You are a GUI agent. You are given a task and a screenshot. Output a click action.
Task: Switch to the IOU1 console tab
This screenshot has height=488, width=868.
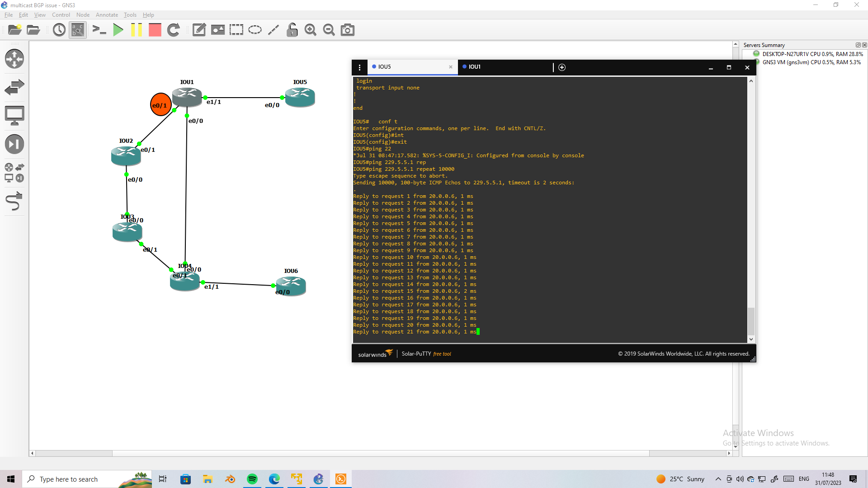tap(475, 67)
